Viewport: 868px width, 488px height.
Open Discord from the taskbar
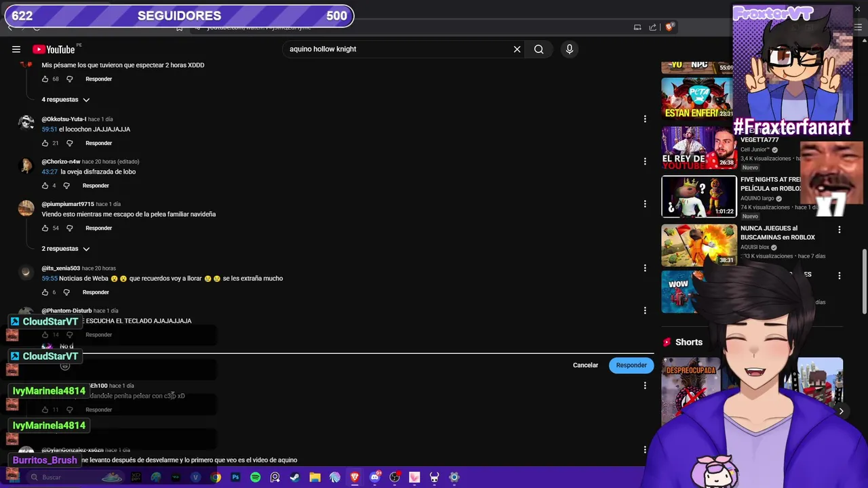(375, 477)
